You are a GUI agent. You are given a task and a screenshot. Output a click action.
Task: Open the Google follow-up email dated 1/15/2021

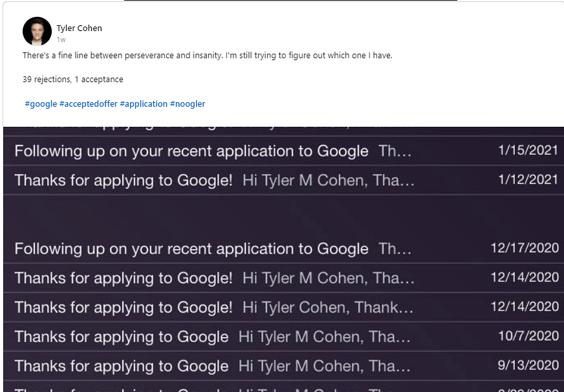pyautogui.click(x=283, y=151)
